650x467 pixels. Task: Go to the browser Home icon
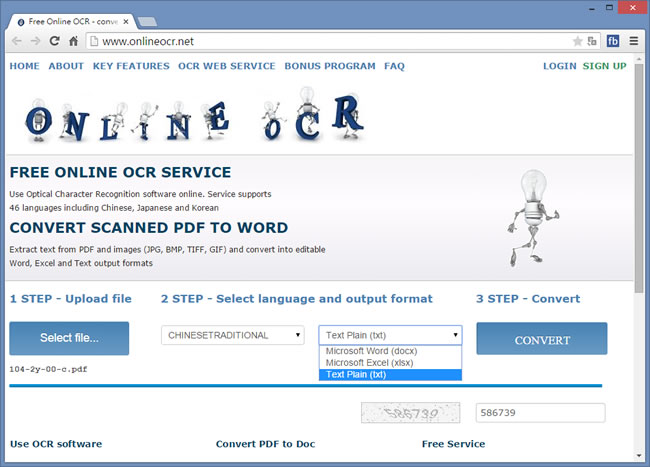(73, 41)
